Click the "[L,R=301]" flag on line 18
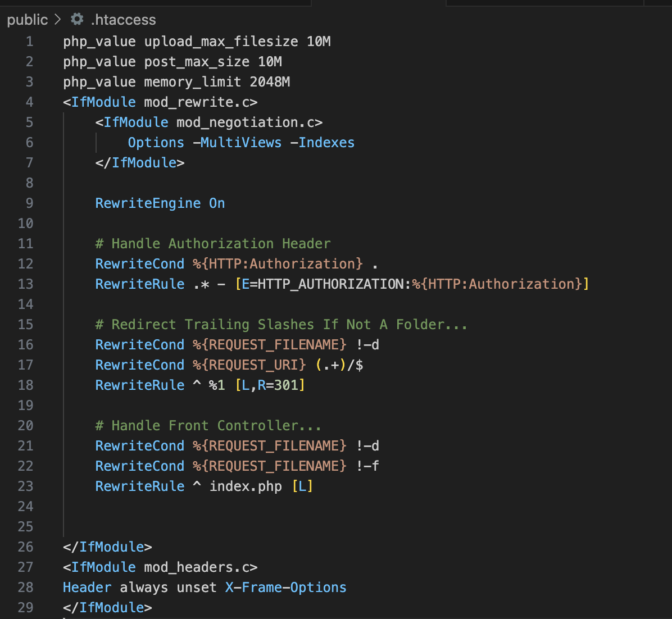The image size is (672, 619). click(x=272, y=385)
